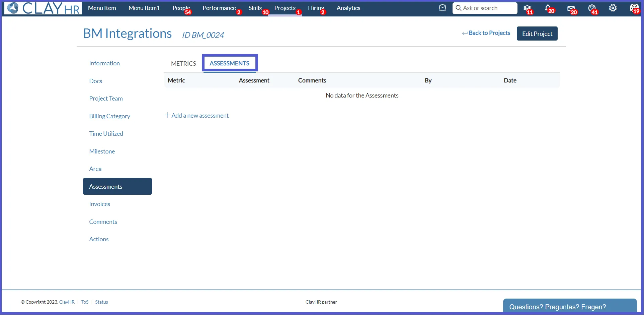The height and width of the screenshot is (315, 644).
Task: Go Back to Projects
Action: pyautogui.click(x=489, y=33)
